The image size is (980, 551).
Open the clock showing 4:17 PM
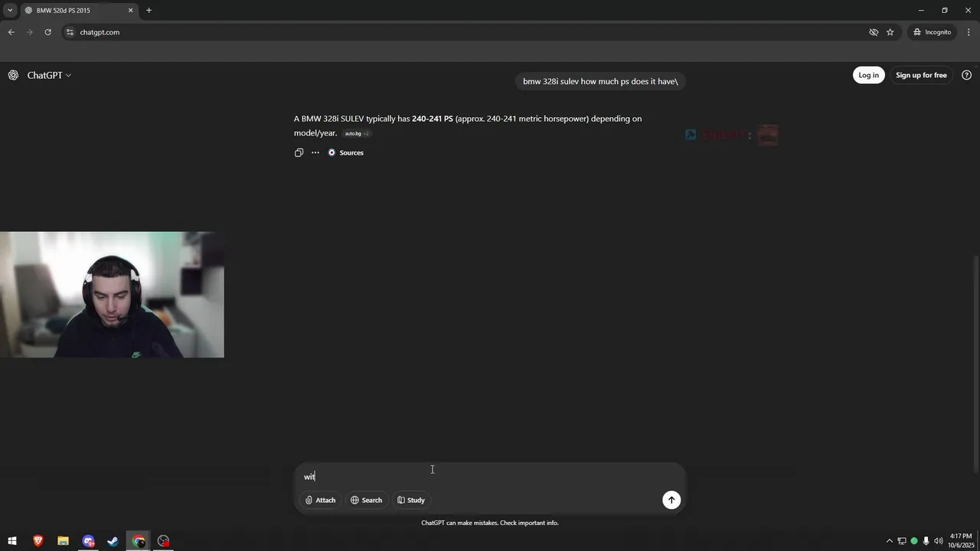(960, 541)
